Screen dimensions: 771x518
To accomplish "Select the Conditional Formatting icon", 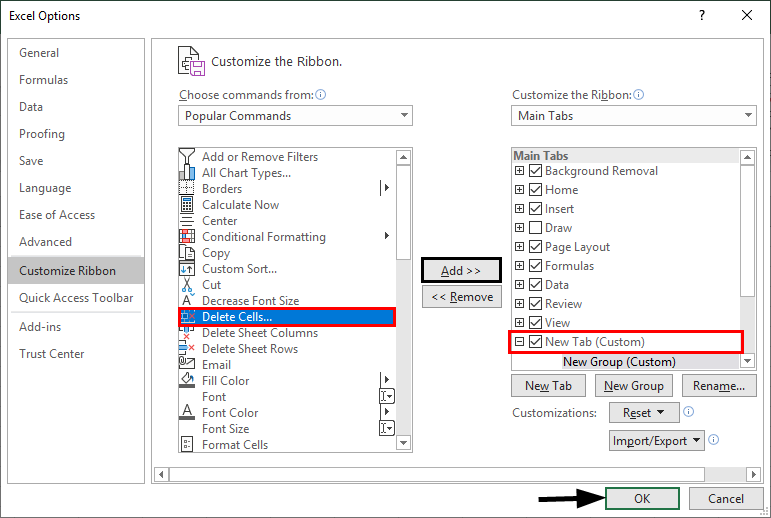I will tap(187, 237).
